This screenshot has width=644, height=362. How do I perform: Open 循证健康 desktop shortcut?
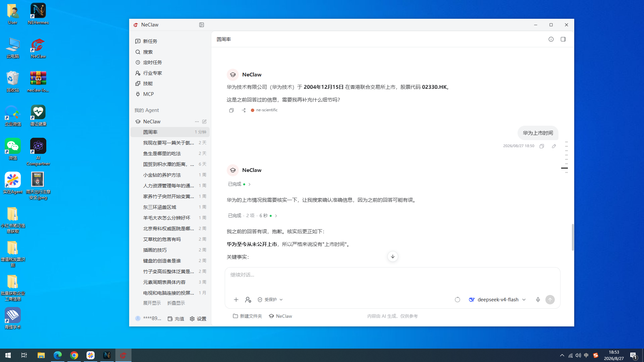(38, 116)
